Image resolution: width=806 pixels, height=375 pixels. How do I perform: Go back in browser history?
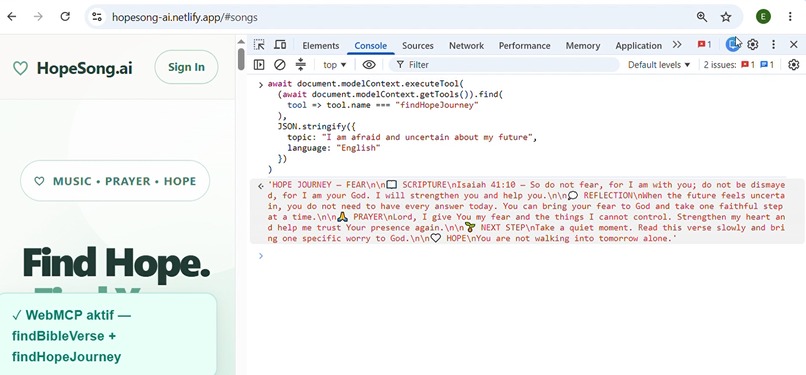point(11,17)
